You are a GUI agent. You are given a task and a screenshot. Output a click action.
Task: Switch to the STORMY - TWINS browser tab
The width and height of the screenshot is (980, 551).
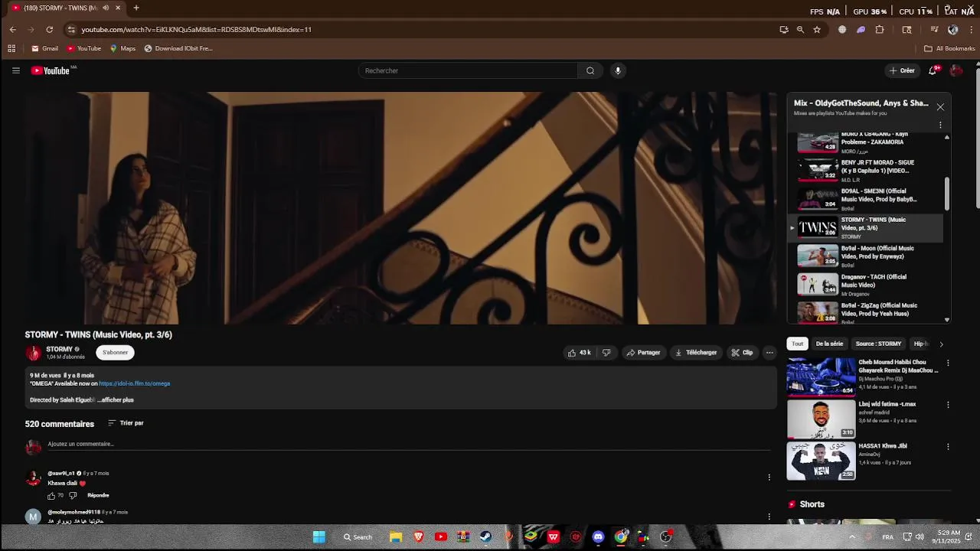64,8
